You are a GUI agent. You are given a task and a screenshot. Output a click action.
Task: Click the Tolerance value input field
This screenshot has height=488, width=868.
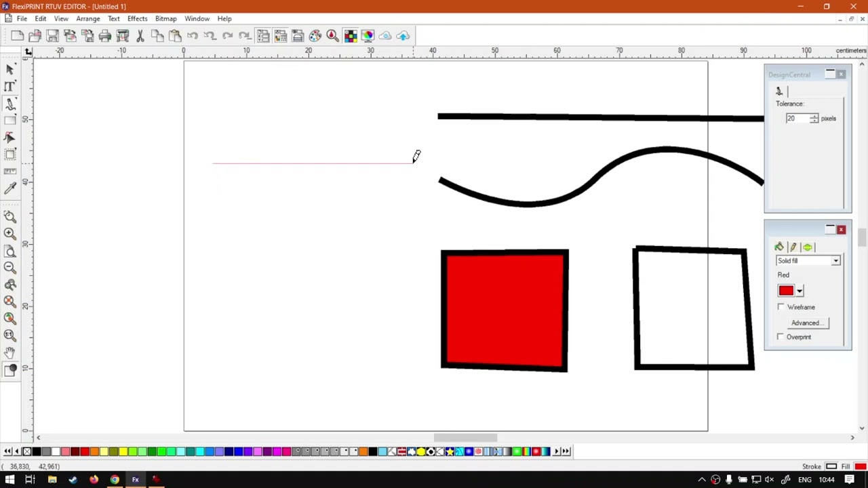pos(797,119)
